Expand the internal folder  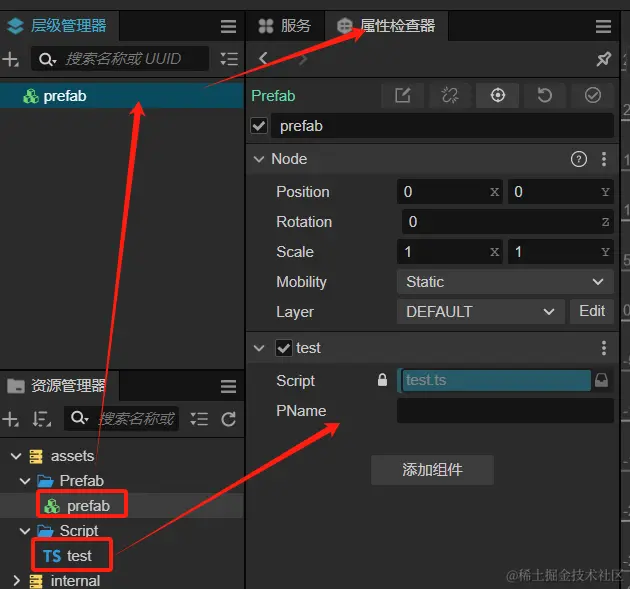(x=16, y=581)
